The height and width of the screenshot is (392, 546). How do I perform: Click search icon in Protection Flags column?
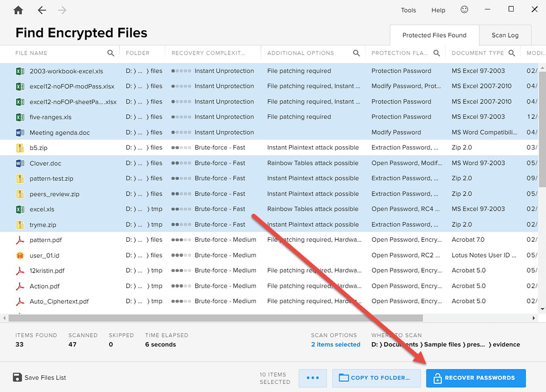click(x=437, y=53)
